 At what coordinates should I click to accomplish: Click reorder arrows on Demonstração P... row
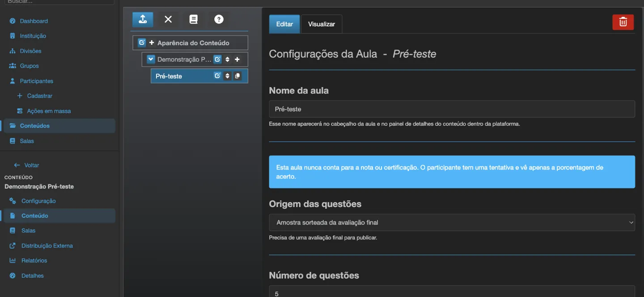tap(227, 59)
